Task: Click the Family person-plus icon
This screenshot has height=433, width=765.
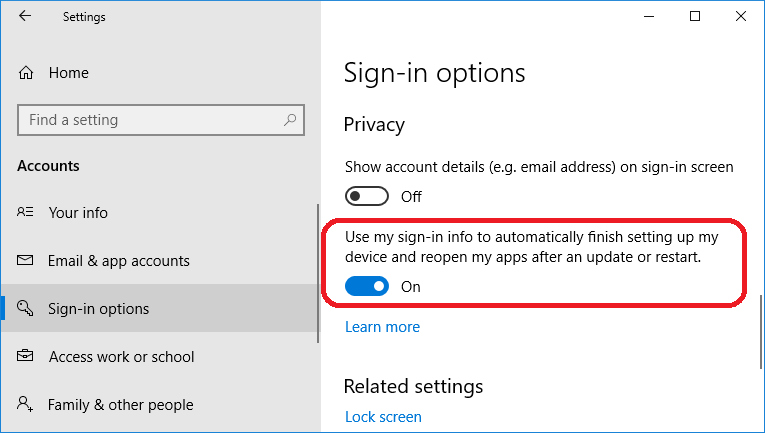Action: (x=25, y=404)
